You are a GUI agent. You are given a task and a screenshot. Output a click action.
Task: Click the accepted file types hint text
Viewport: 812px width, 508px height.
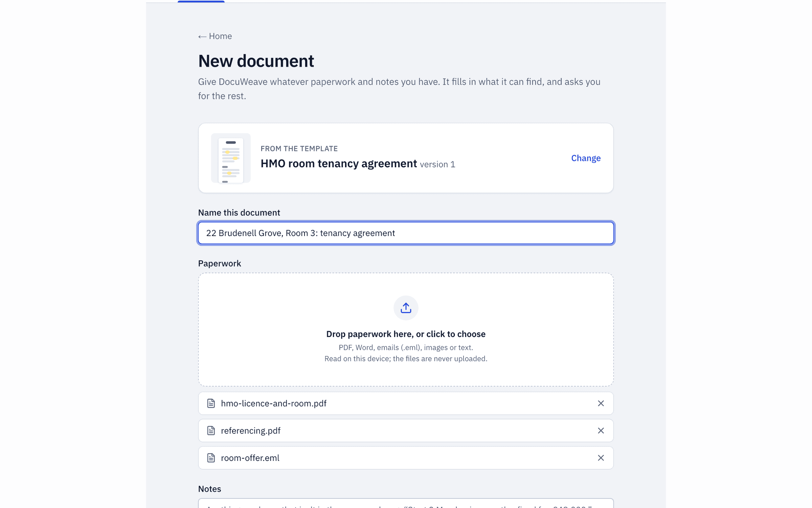pyautogui.click(x=406, y=347)
